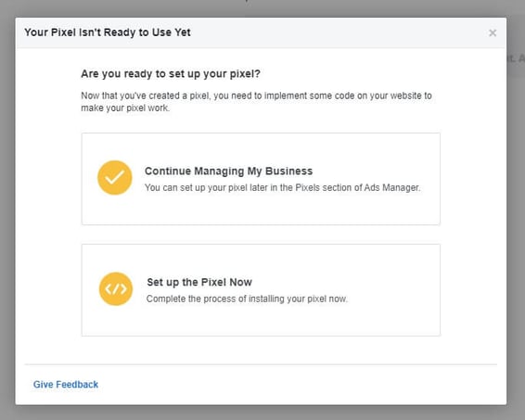Click the gray dialog header bar
The width and height of the screenshot is (525, 420).
click(335, 32)
